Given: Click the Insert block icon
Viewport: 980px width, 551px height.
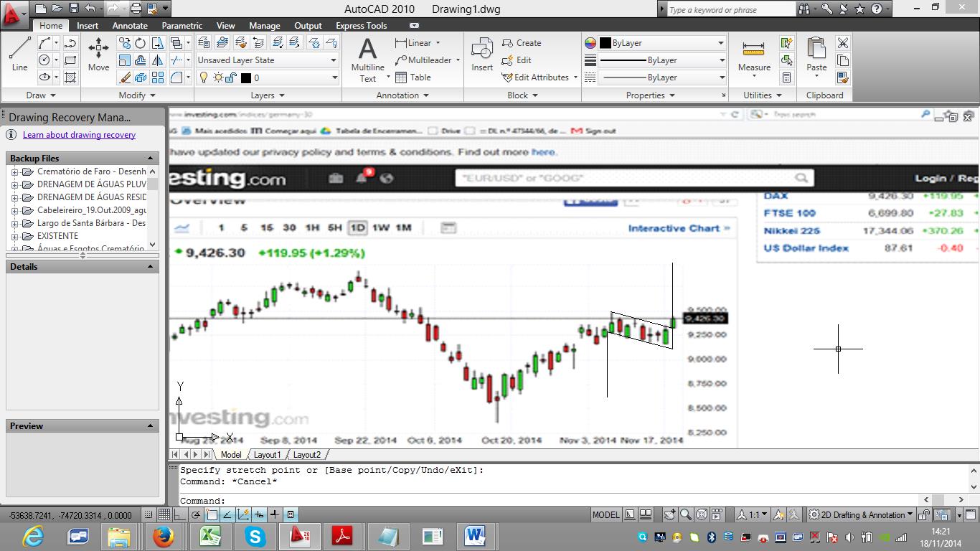Looking at the screenshot, I should point(481,54).
